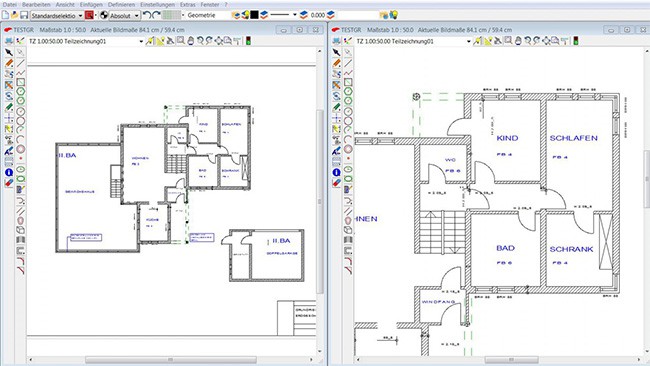Click the line style selector dropdown arrow
This screenshot has width=650, height=366.
pyautogui.click(x=295, y=15)
